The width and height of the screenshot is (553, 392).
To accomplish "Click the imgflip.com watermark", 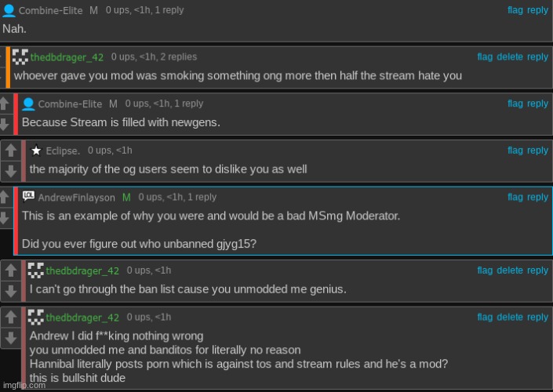I will point(24,385).
